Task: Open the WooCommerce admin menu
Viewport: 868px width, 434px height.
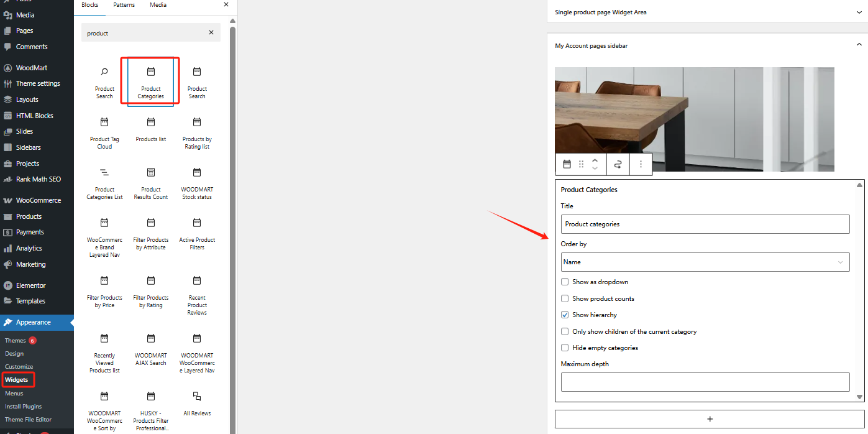Action: pyautogui.click(x=37, y=200)
